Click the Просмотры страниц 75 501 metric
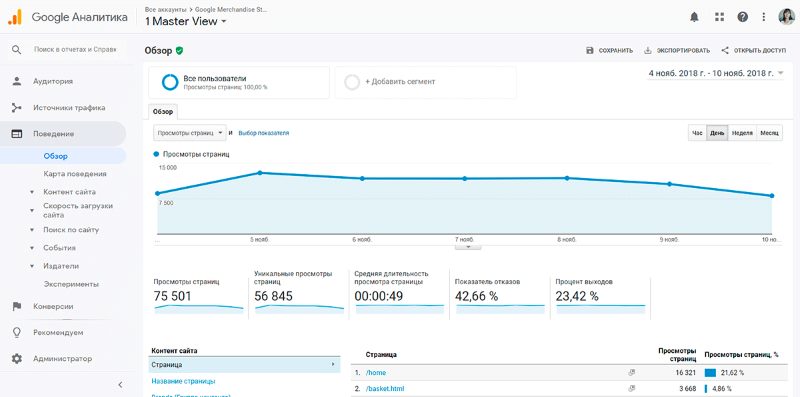The width and height of the screenshot is (800, 397). coord(198,294)
